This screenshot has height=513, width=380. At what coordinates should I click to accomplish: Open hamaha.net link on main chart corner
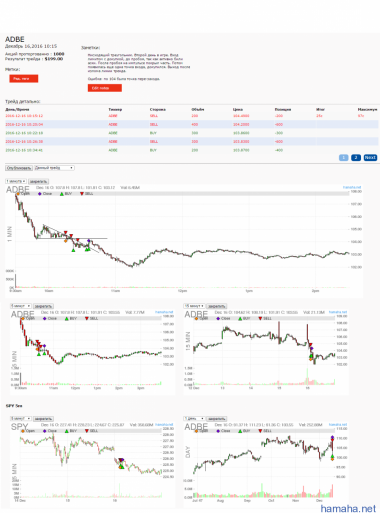click(x=352, y=188)
